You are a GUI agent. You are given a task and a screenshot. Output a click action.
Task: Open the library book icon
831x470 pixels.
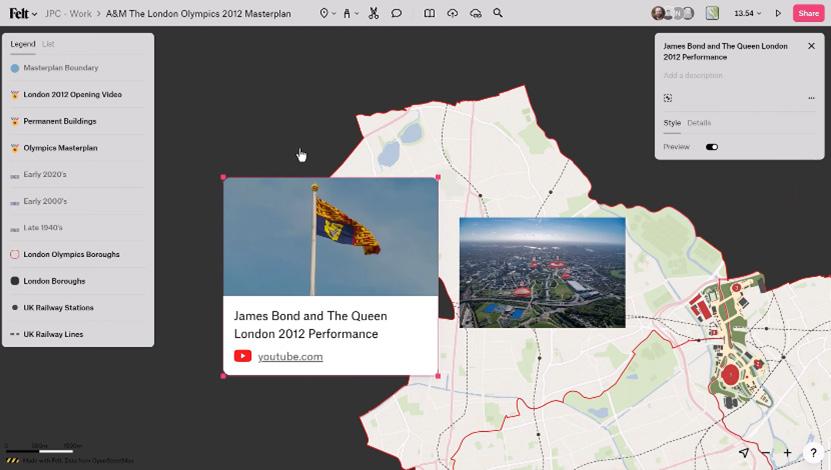(x=429, y=13)
